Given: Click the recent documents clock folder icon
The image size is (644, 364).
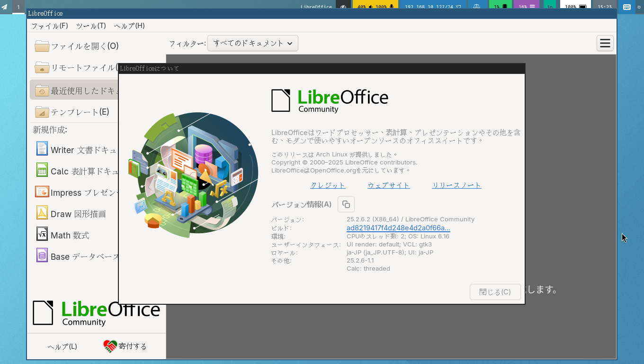Looking at the screenshot, I should tap(42, 90).
